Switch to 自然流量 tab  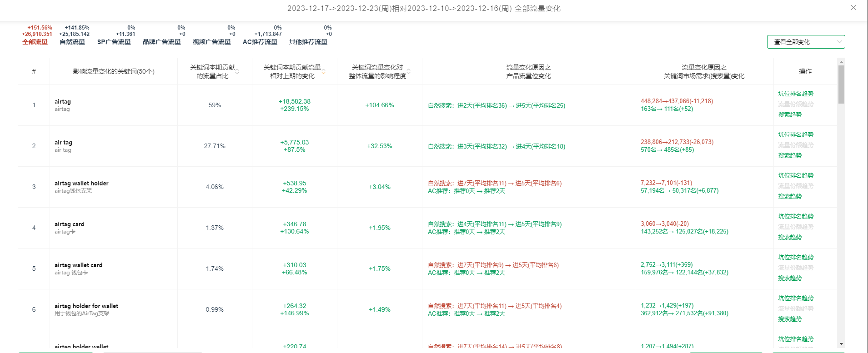click(x=72, y=42)
